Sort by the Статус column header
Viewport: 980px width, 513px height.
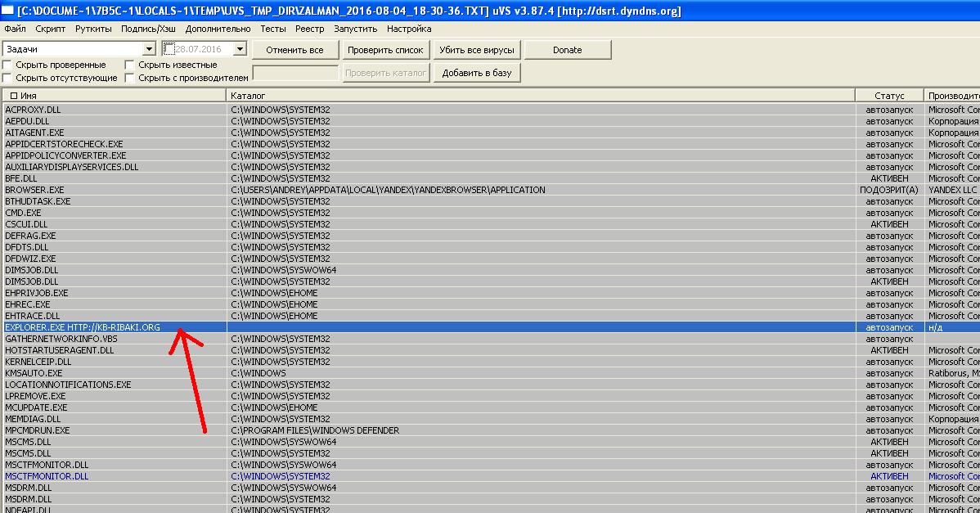pos(889,96)
